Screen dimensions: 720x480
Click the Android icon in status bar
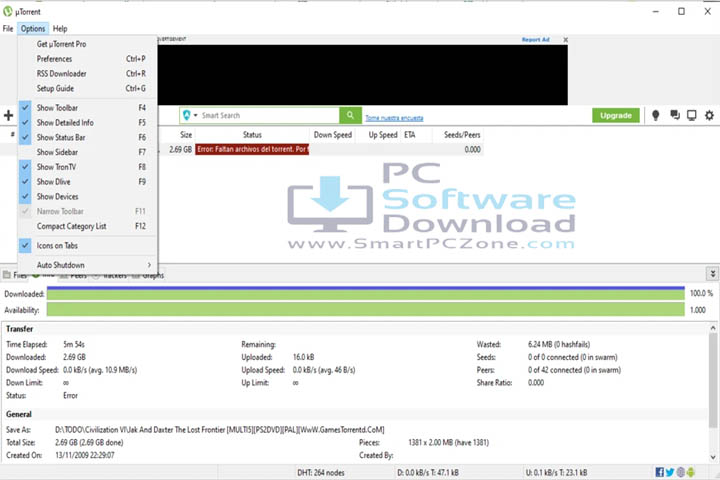click(x=691, y=472)
